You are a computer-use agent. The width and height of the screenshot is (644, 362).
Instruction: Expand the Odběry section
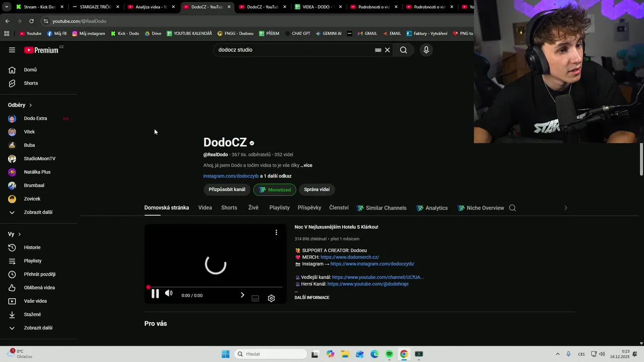[x=20, y=105]
